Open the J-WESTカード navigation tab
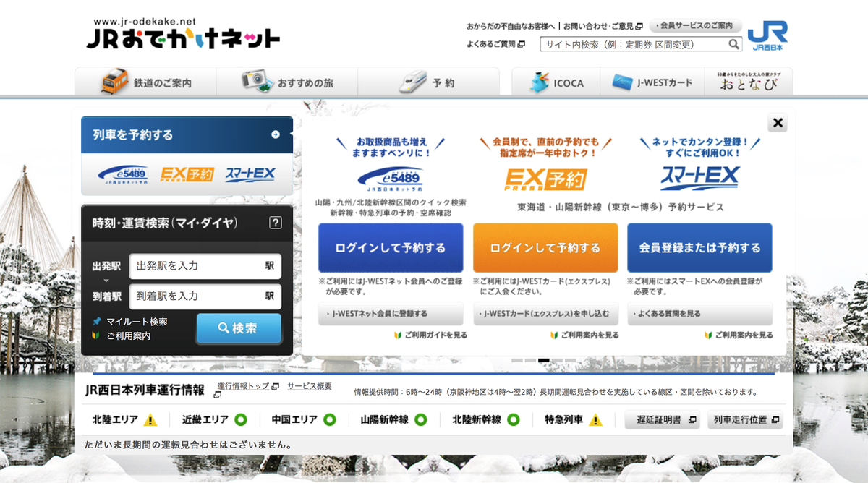868x483 pixels. click(652, 82)
